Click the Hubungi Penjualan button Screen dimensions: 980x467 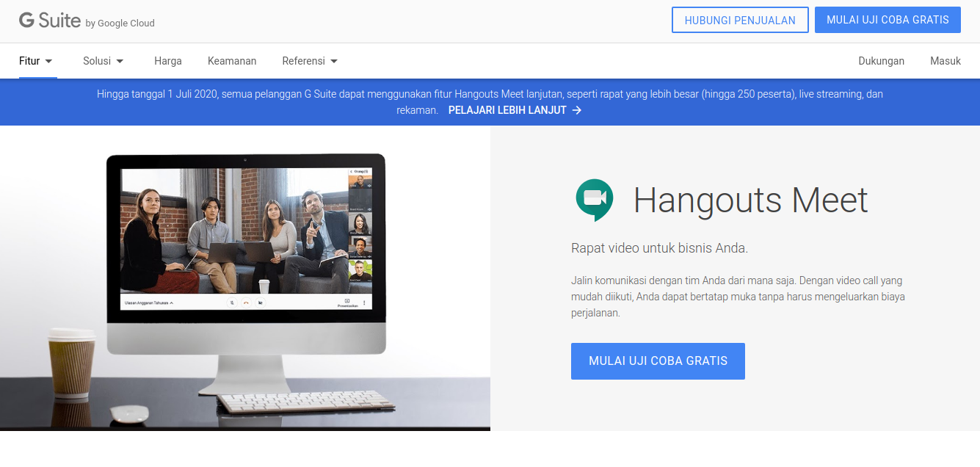coord(740,20)
